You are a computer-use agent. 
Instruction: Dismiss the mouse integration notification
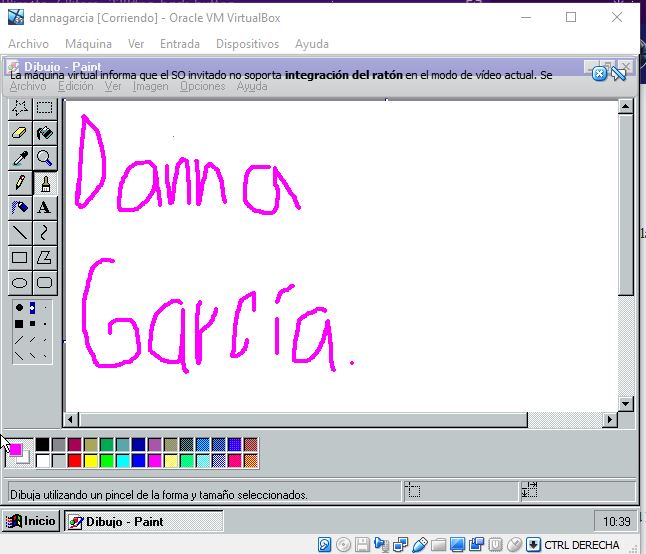pyautogui.click(x=599, y=73)
